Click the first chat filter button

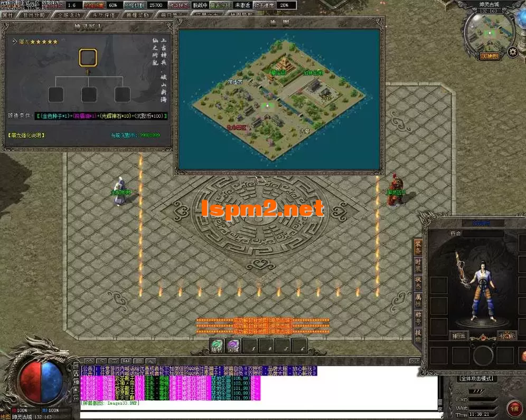click(x=89, y=361)
